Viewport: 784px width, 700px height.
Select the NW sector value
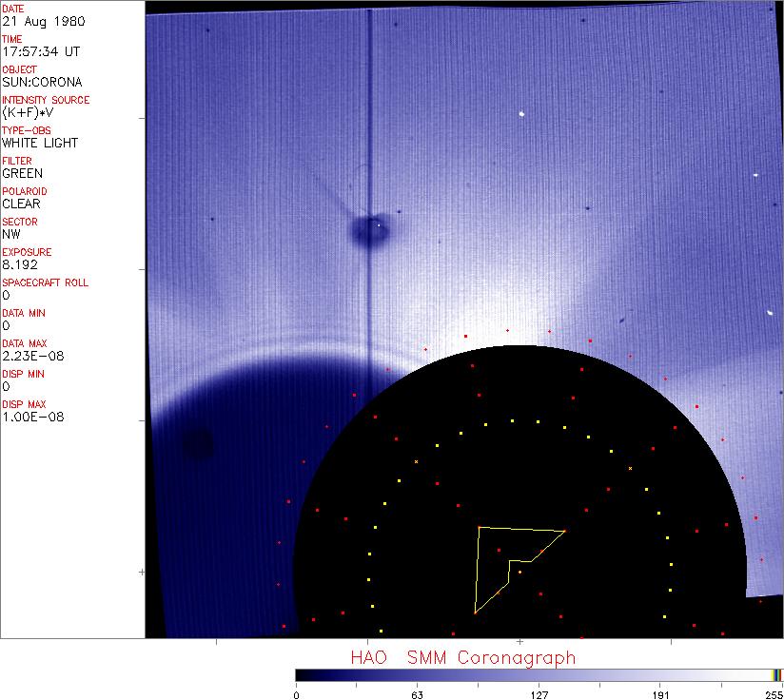[11, 234]
